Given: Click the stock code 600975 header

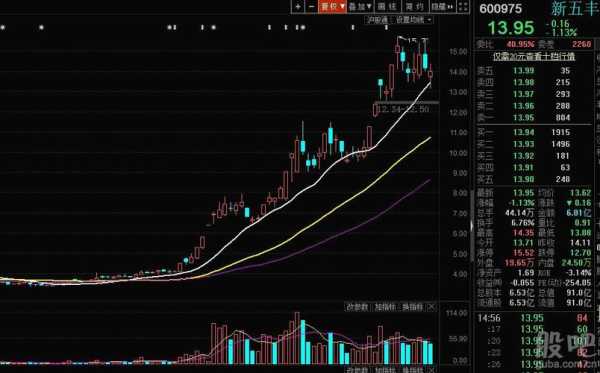Looking at the screenshot, I should tap(501, 9).
